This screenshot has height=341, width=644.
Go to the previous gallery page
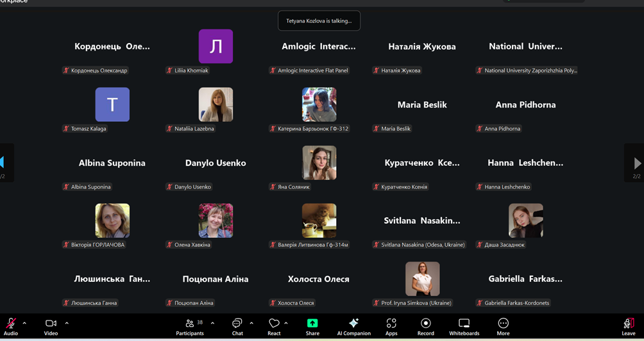point(3,163)
